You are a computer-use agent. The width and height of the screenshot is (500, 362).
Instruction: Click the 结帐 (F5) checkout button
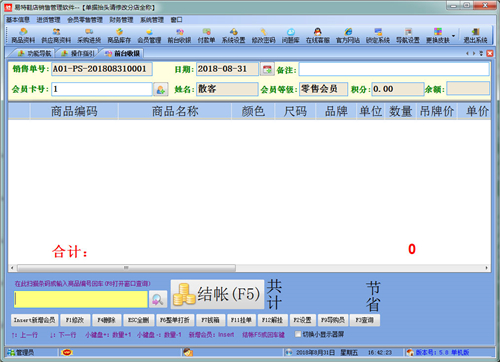(x=218, y=294)
